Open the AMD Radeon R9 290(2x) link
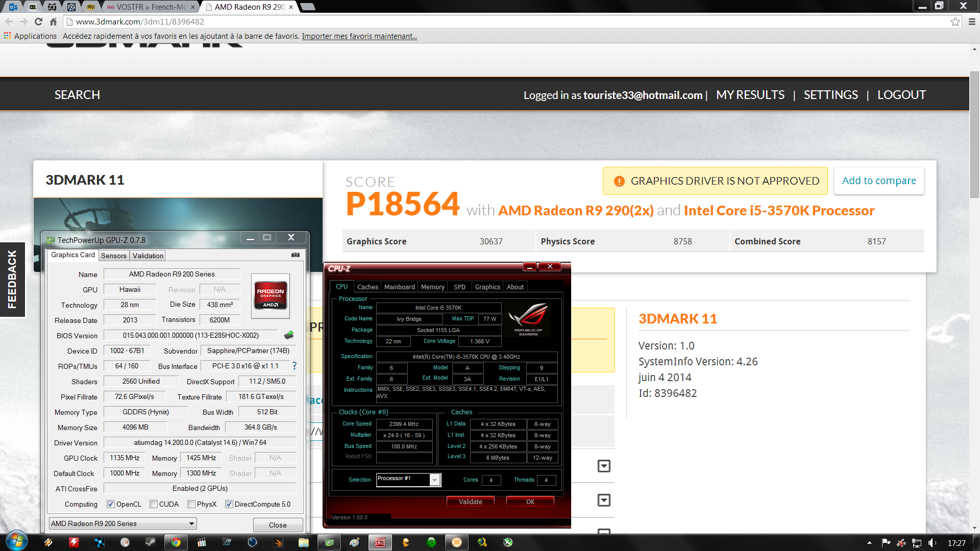 576,211
